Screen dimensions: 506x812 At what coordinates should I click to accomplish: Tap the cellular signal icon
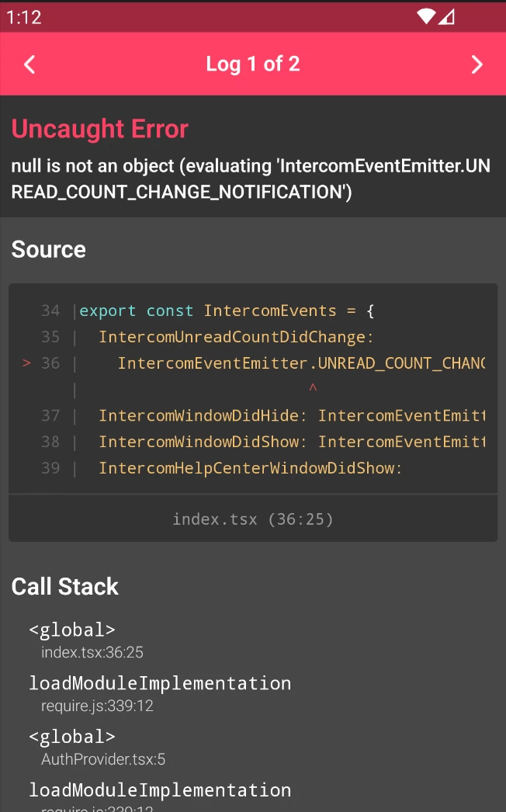[446, 16]
